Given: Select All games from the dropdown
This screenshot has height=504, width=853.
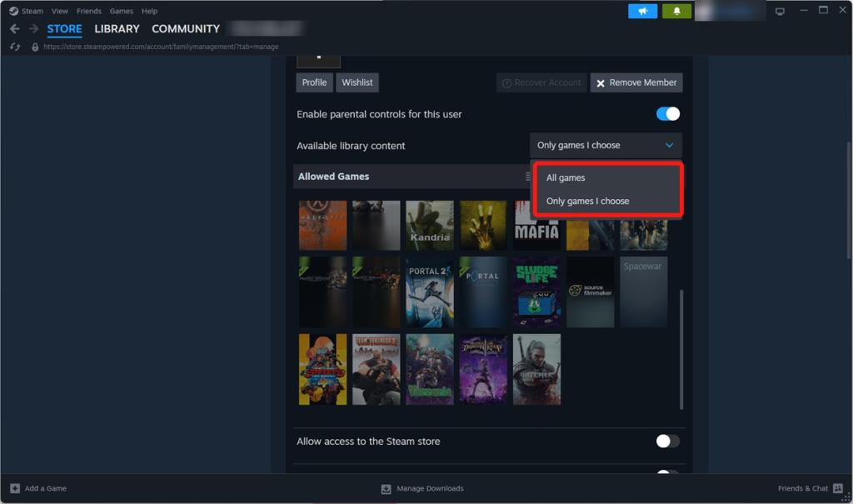Looking at the screenshot, I should pyautogui.click(x=564, y=177).
